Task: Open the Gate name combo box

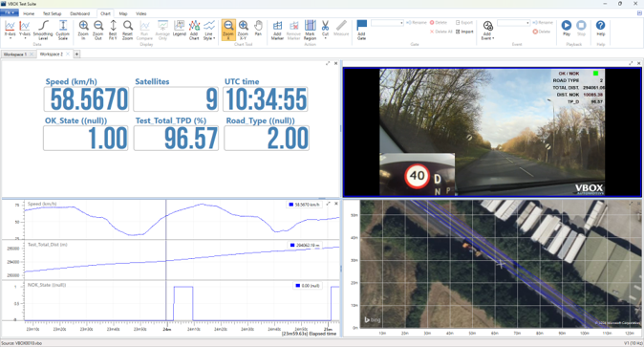Action: click(x=387, y=23)
